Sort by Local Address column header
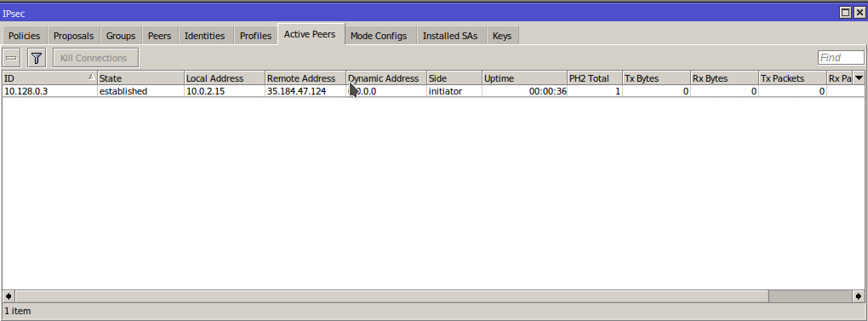The width and height of the screenshot is (868, 321). [225, 78]
